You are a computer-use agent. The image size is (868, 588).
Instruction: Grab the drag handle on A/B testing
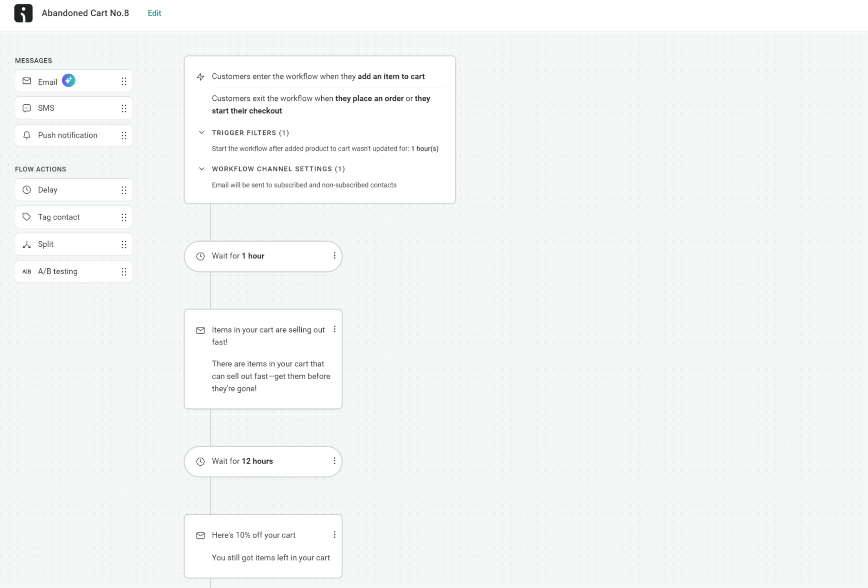tap(124, 272)
